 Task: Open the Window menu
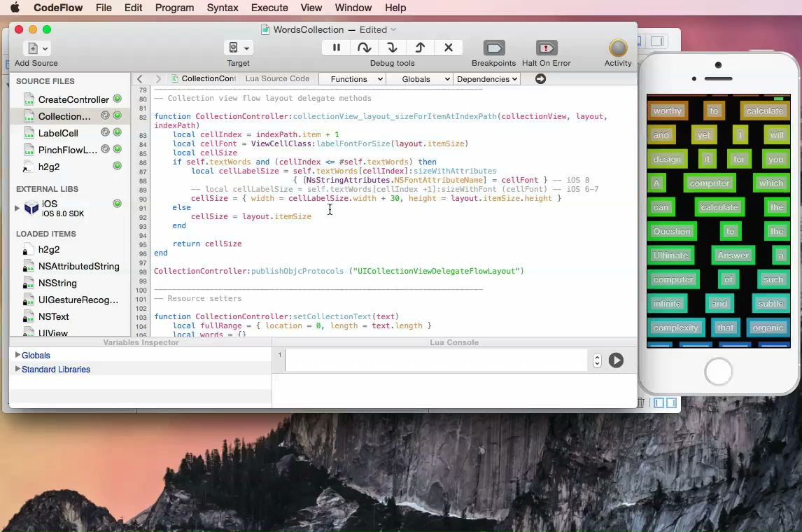coord(353,8)
